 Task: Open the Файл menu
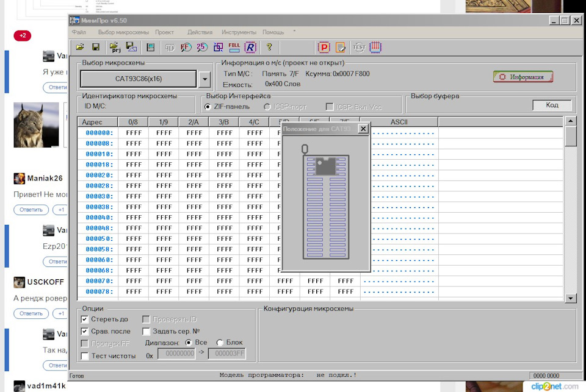pos(79,32)
